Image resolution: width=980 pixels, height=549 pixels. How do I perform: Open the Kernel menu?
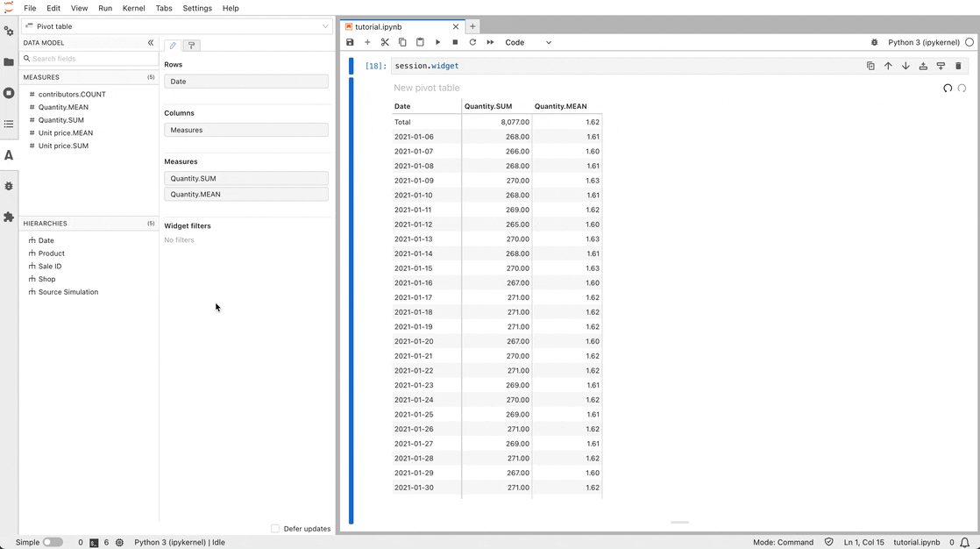(134, 8)
